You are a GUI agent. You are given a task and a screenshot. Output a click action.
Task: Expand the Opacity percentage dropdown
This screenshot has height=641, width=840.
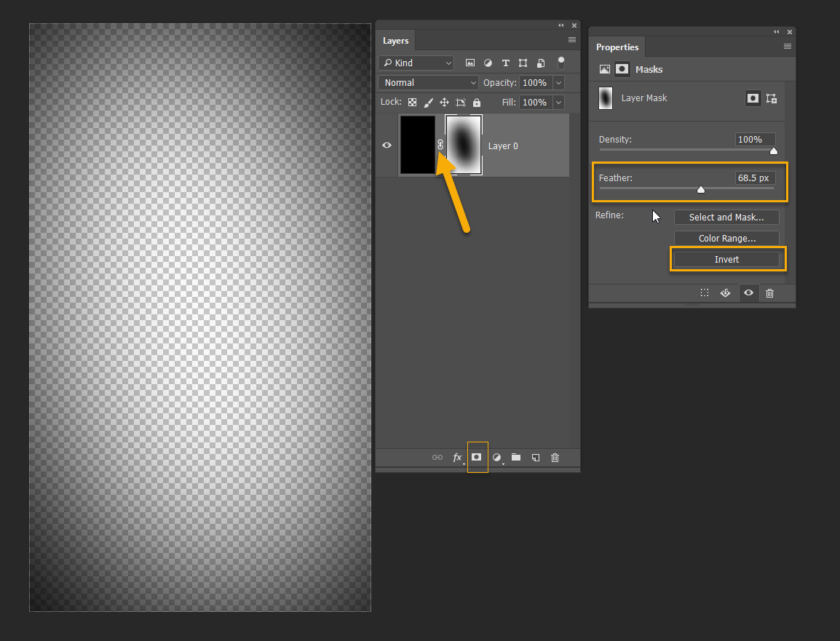[558, 82]
